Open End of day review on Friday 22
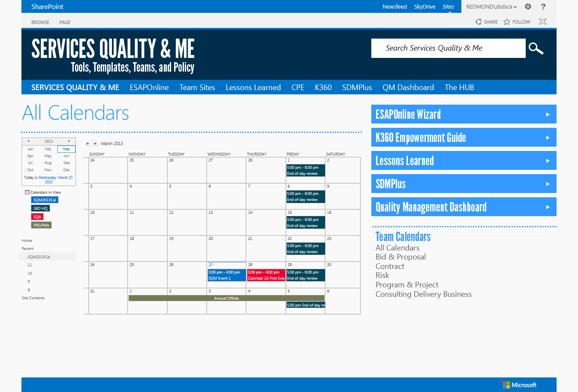This screenshot has width=578, height=392. (x=305, y=249)
